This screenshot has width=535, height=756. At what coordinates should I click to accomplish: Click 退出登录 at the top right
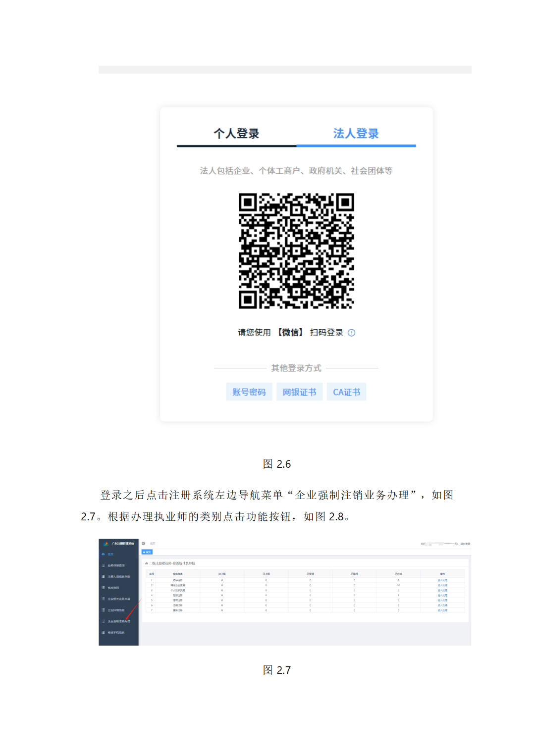pos(465,544)
